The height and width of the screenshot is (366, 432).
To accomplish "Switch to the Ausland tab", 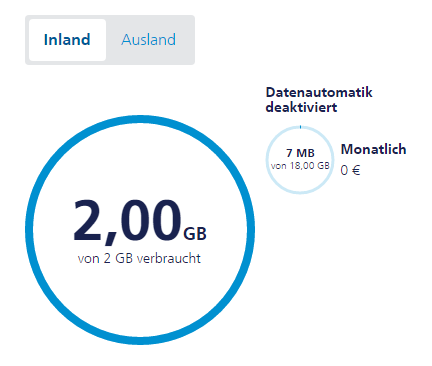I will pos(149,40).
